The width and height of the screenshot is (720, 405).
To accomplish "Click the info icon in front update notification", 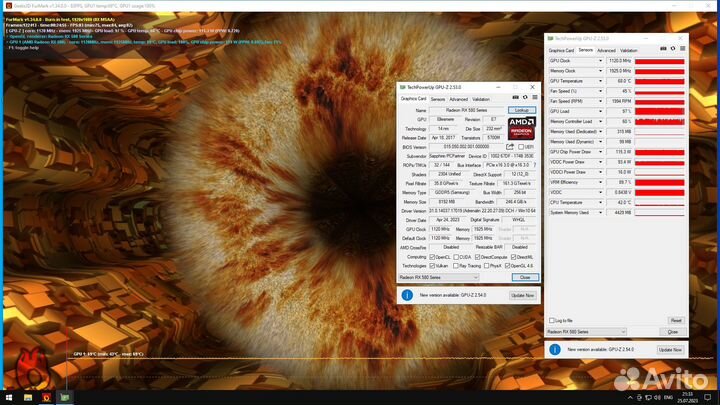I will click(x=407, y=295).
